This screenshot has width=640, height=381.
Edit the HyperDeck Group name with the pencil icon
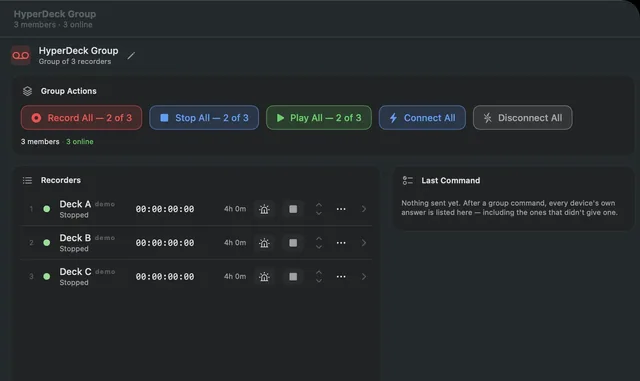[131, 56]
